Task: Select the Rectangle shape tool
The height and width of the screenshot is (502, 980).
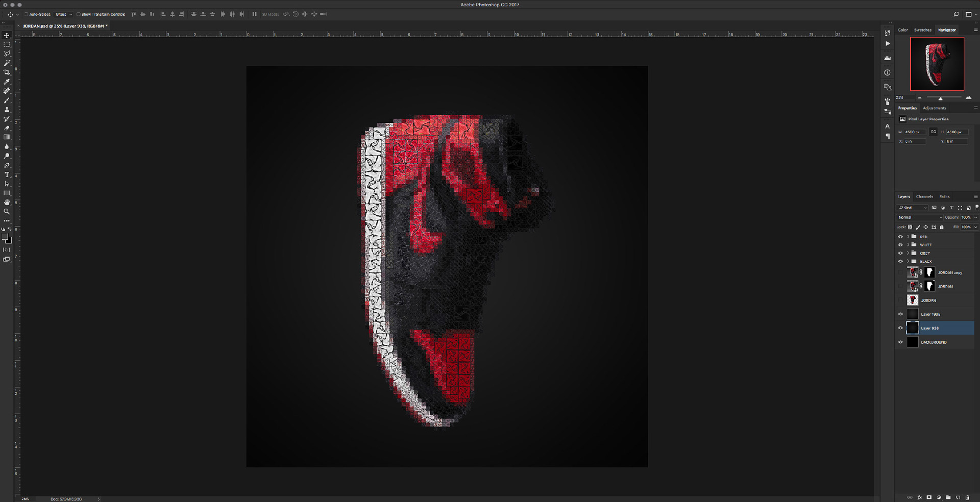Action: pyautogui.click(x=7, y=193)
